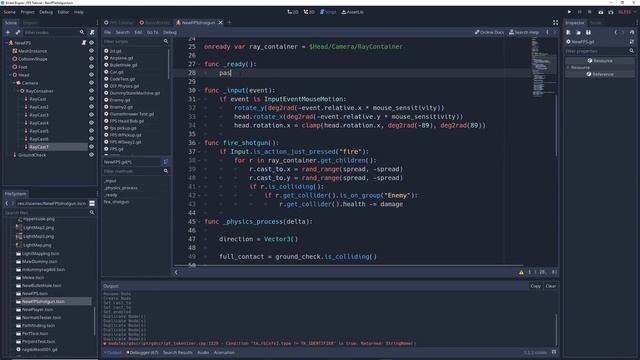This screenshot has height=360, width=640.
Task: Toggle the script list panel with the arrow
Action: pyautogui.click(x=176, y=272)
